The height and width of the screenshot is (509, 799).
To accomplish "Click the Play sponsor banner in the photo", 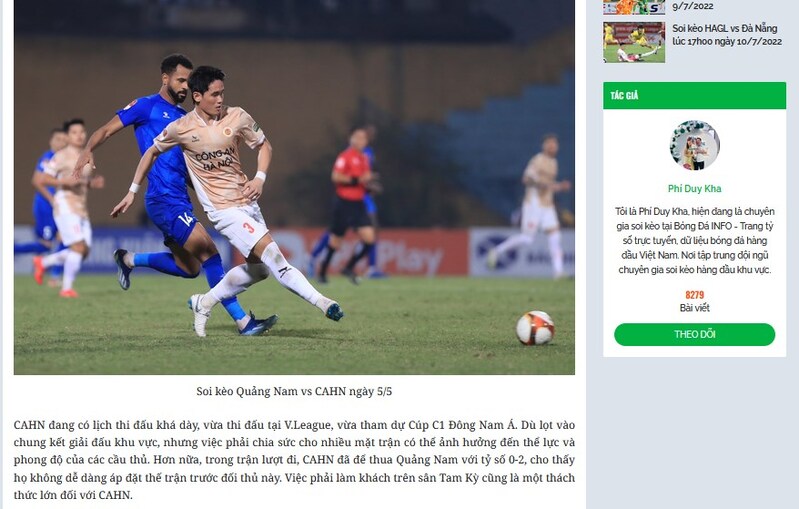I will [411, 256].
